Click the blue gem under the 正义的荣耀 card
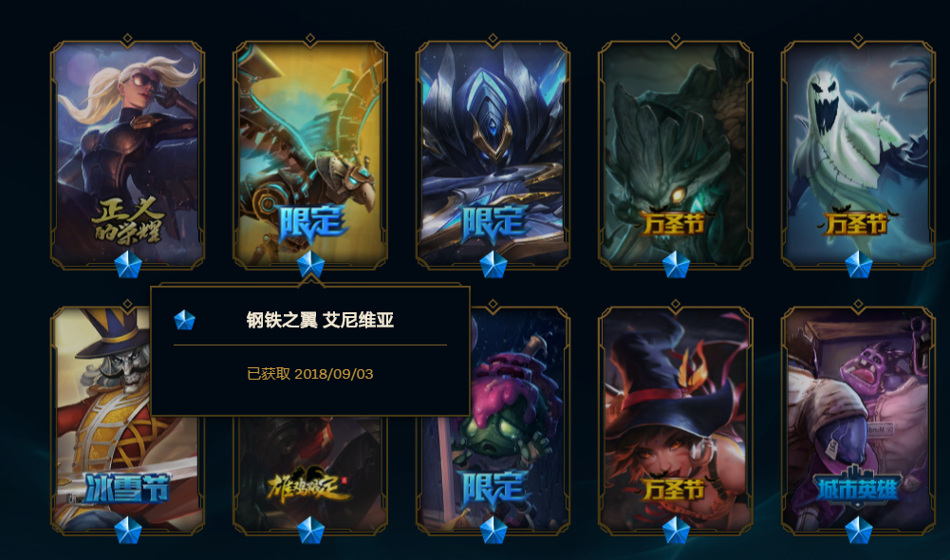Image resolution: width=950 pixels, height=560 pixels. pos(128,265)
